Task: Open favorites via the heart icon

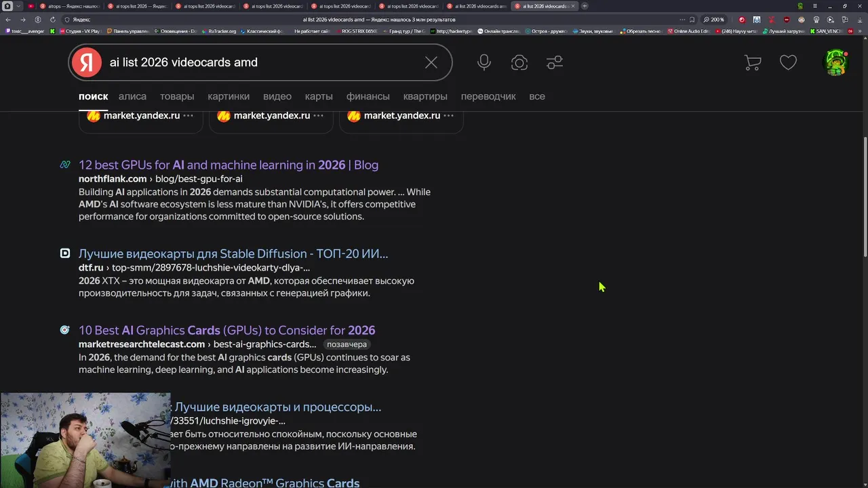Action: [788, 62]
